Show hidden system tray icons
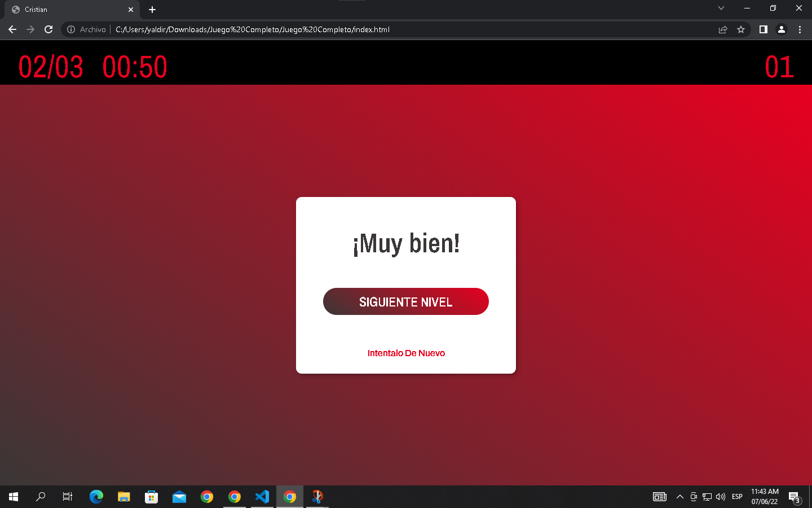The width and height of the screenshot is (812, 508). [680, 497]
